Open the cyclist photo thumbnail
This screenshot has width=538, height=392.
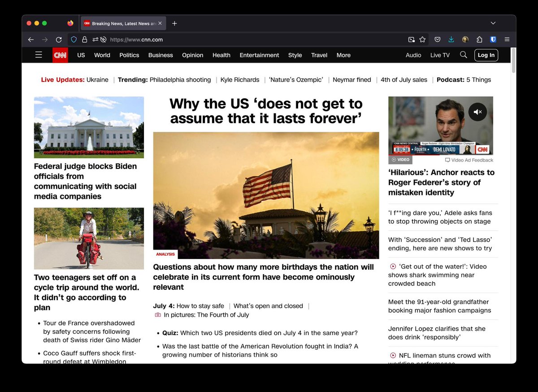(89, 238)
